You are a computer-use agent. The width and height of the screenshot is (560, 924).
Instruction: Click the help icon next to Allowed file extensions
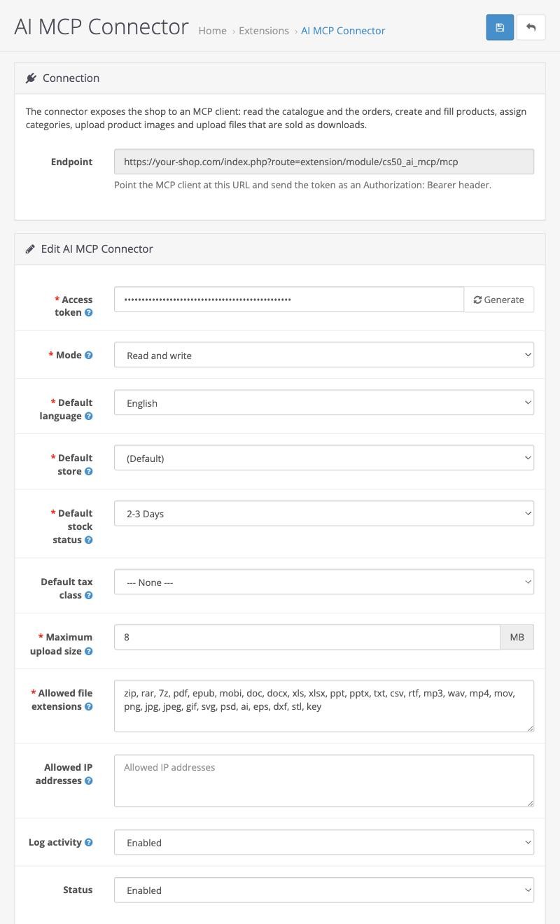(89, 707)
